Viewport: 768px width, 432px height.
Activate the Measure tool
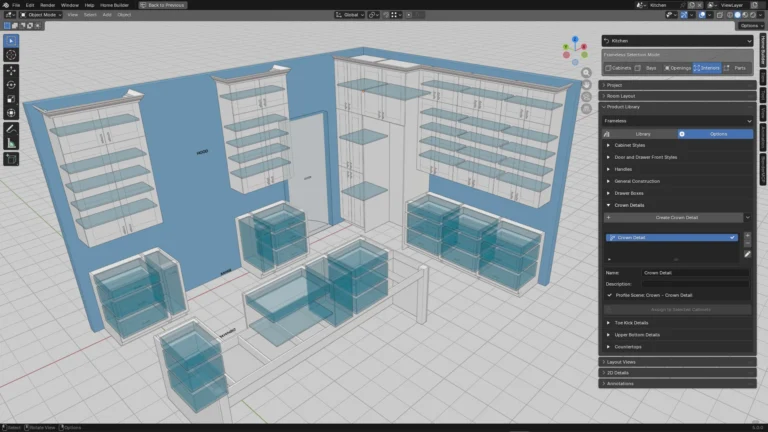click(11, 144)
